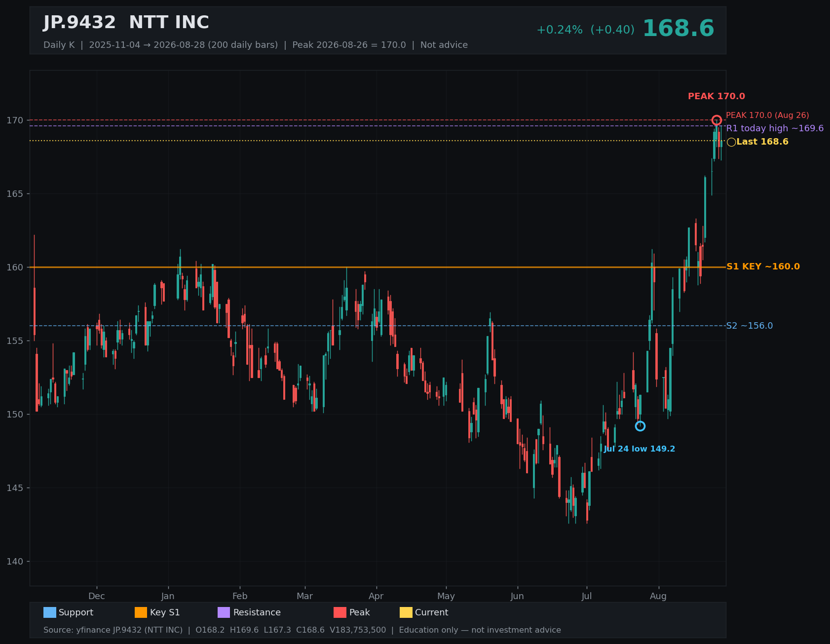This screenshot has height=644, width=830.
Task: Click the 'Jul 24 low 149.2' annotation
Action: [640, 449]
